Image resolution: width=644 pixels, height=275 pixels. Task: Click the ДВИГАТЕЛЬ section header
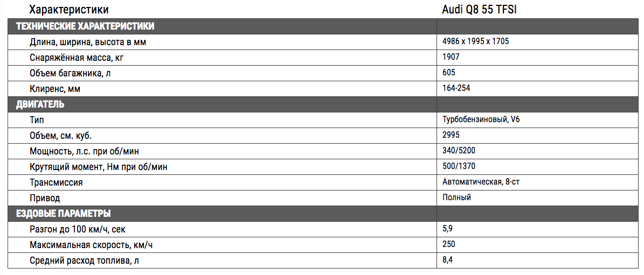pyautogui.click(x=40, y=104)
